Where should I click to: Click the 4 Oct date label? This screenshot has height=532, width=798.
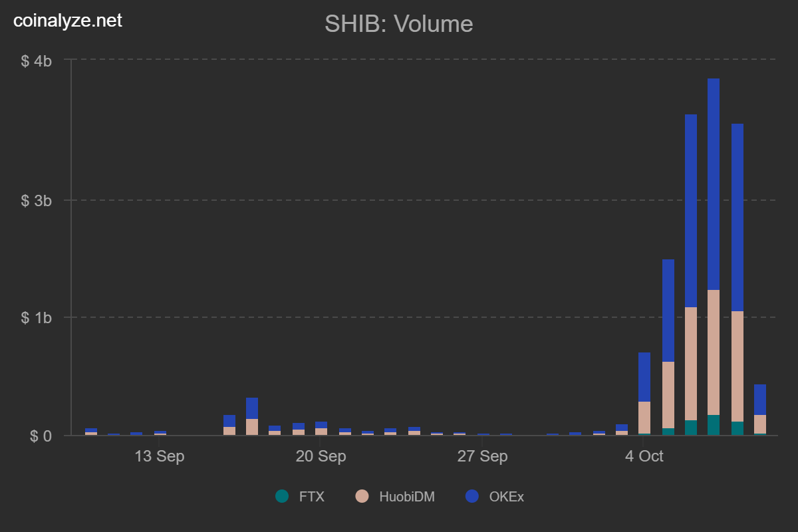coord(644,456)
